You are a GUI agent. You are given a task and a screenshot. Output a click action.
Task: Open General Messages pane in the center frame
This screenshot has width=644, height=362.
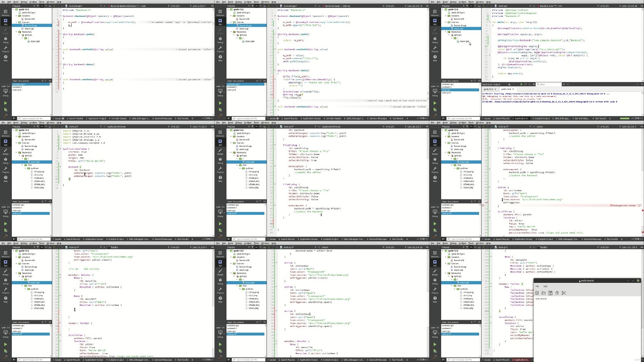377,239
